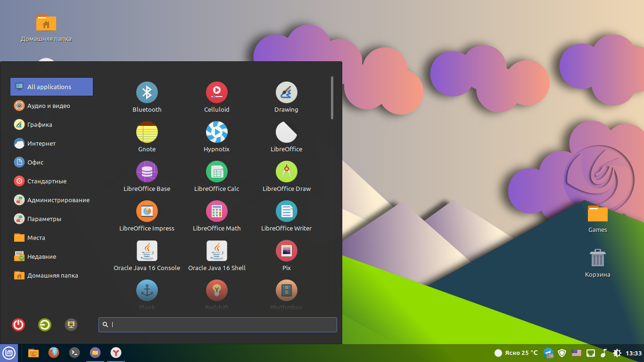Open Yandex Browser in the taskbar
Viewport: 644px width, 362px height.
click(116, 353)
